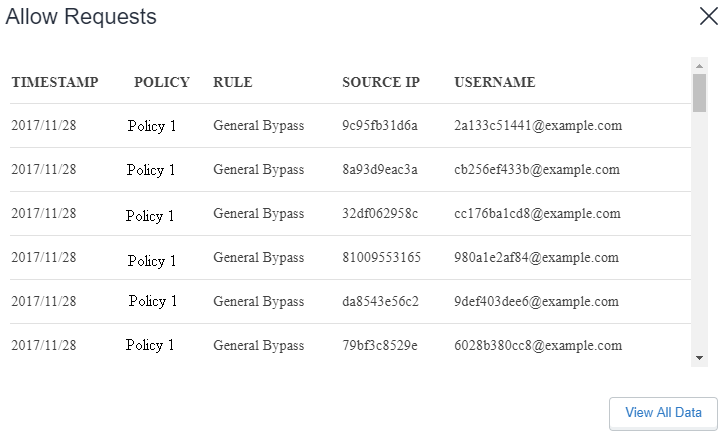
Task: Click Policy 1 in 79bf3c8529e row
Action: [150, 345]
